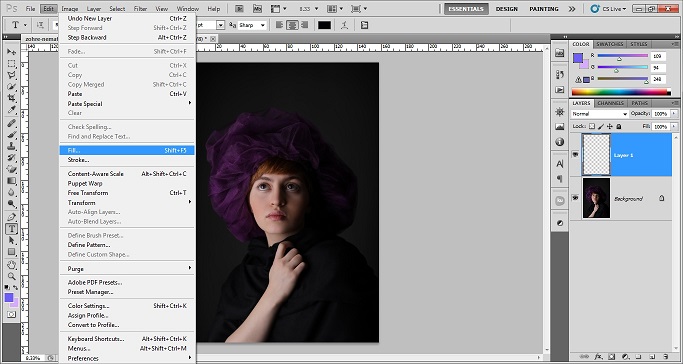This screenshot has height=364, width=683.
Task: Click the black text color swatch
Action: [x=324, y=25]
